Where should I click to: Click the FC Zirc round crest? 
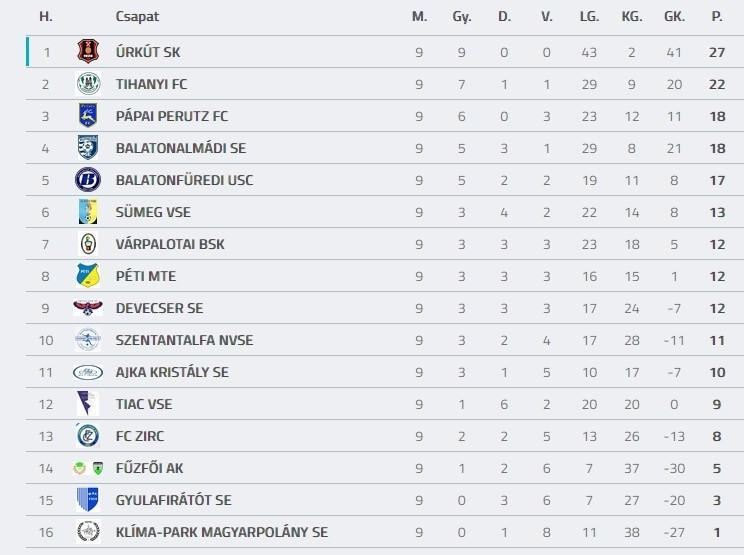88,436
